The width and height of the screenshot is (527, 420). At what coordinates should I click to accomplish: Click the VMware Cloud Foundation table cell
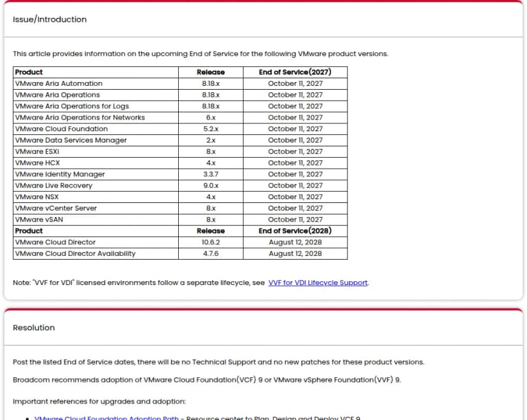coord(95,129)
